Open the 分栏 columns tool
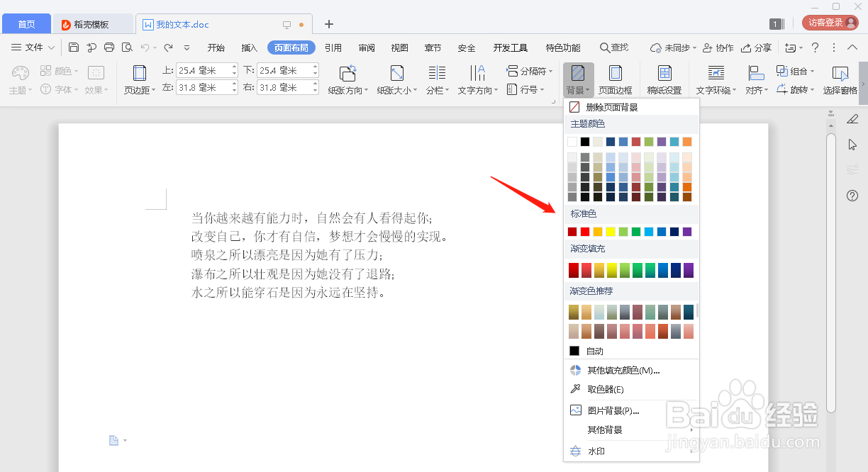The width and height of the screenshot is (868, 472). [437, 79]
